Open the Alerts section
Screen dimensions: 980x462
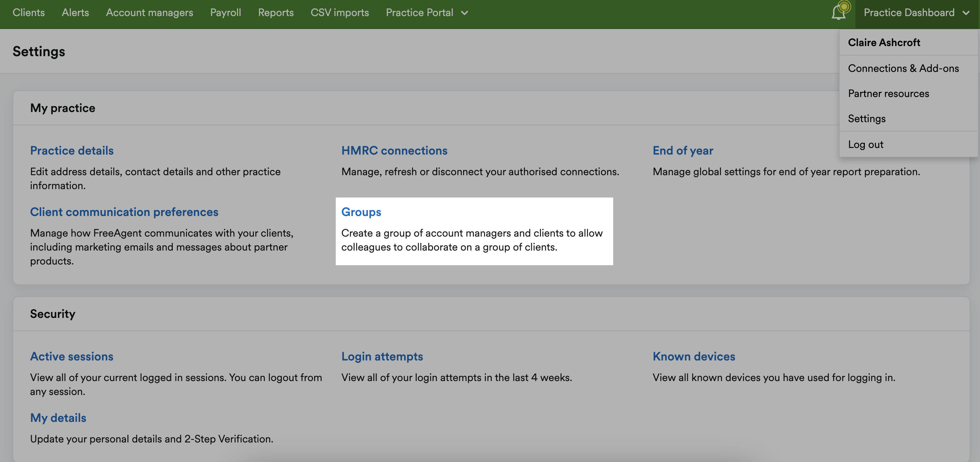[x=75, y=13]
